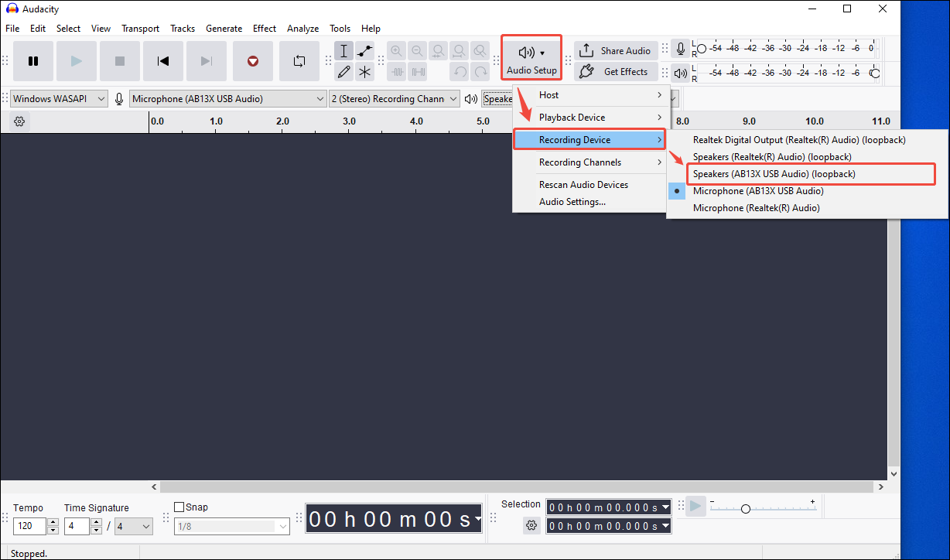Click Fit project to width icon

point(460,51)
